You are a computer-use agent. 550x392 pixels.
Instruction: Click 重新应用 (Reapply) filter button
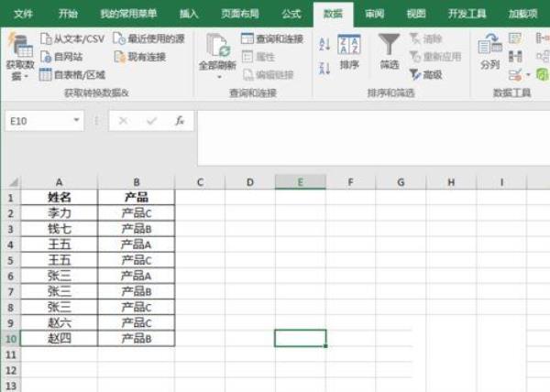point(435,57)
